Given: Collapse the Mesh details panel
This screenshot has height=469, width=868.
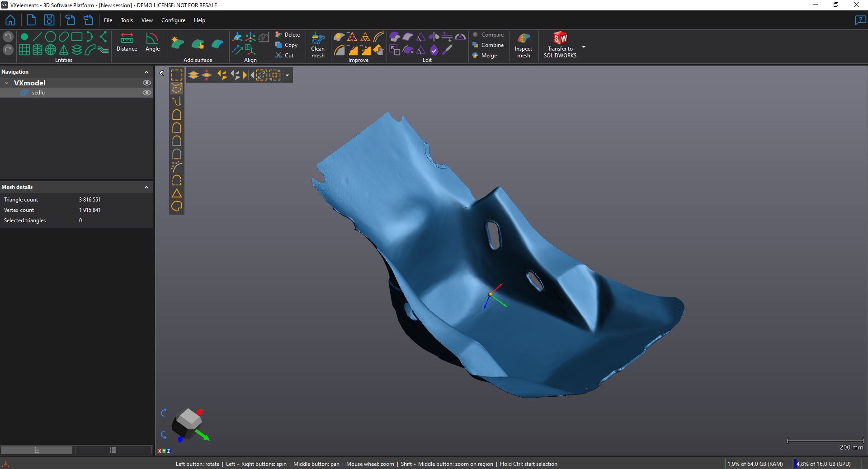Looking at the screenshot, I should pos(146,187).
